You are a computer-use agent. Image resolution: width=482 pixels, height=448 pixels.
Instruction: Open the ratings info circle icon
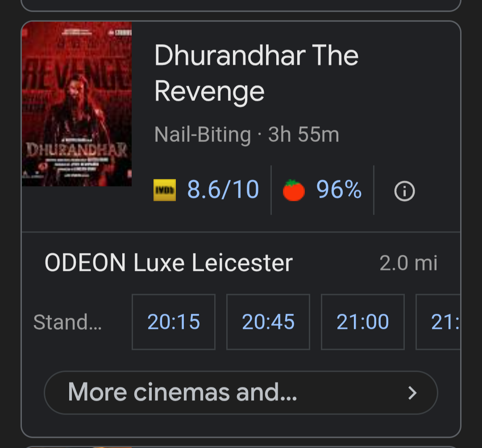point(404,191)
